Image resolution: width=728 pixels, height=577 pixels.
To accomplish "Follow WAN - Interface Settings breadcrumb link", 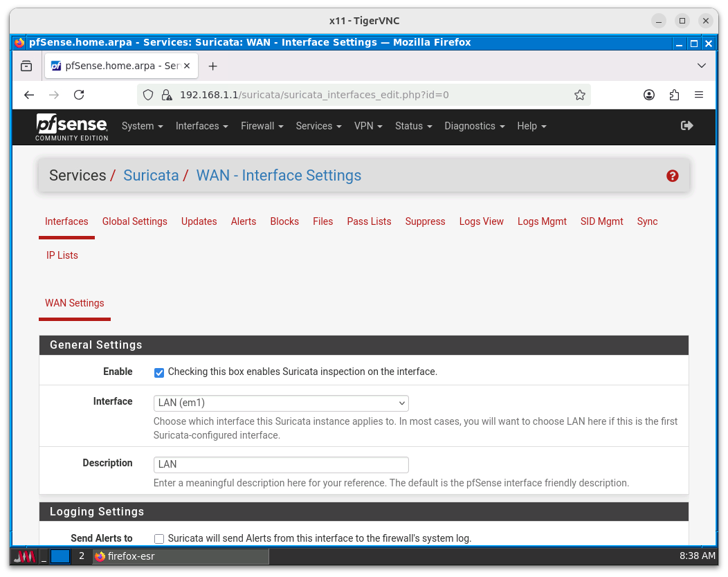I will coord(279,176).
